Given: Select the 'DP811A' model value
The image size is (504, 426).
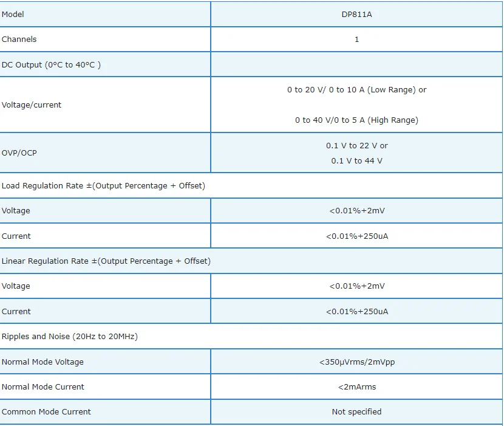Looking at the screenshot, I should point(356,15).
